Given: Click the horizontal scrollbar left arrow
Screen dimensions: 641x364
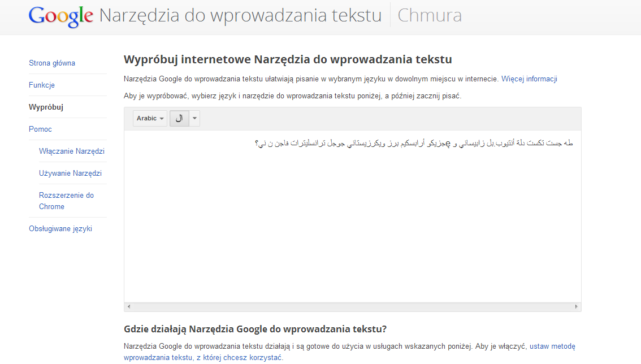Looking at the screenshot, I should pyautogui.click(x=129, y=306).
